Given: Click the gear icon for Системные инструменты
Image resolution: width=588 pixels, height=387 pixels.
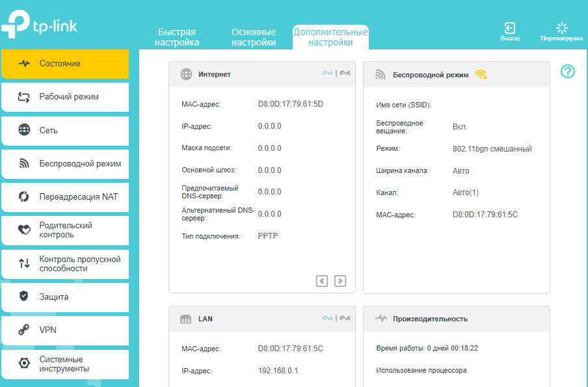Looking at the screenshot, I should point(24,364).
